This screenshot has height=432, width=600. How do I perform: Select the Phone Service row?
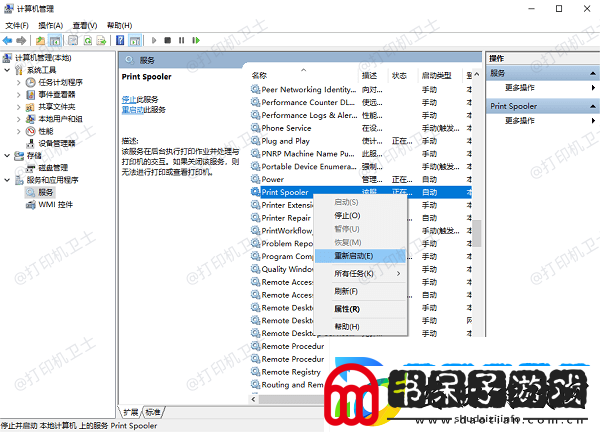point(361,128)
